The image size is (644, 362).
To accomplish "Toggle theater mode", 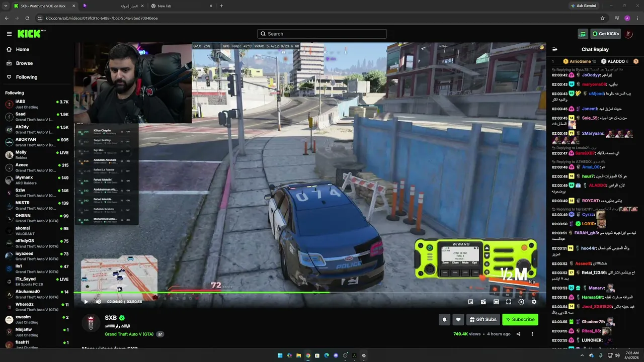I will pos(496,302).
